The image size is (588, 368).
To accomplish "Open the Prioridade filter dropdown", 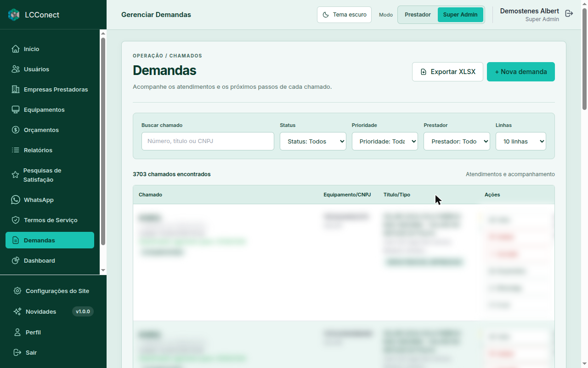I will [x=385, y=141].
